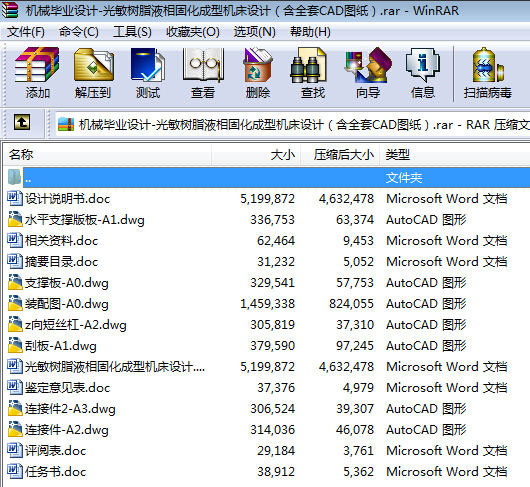Click packed size value 46,078
Viewport: 530px width, 487px height.
tap(355, 430)
